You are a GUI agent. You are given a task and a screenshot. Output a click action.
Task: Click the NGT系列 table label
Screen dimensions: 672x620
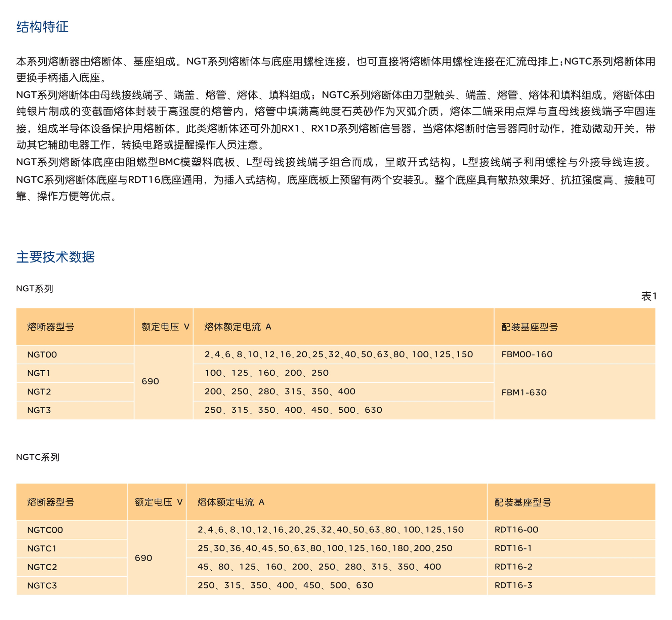click(35, 289)
